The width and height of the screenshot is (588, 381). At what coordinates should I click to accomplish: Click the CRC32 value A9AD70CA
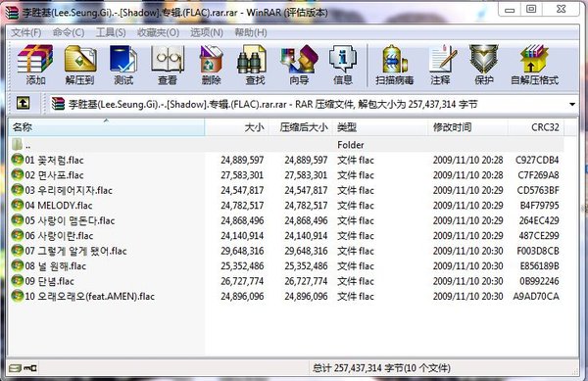pos(536,297)
